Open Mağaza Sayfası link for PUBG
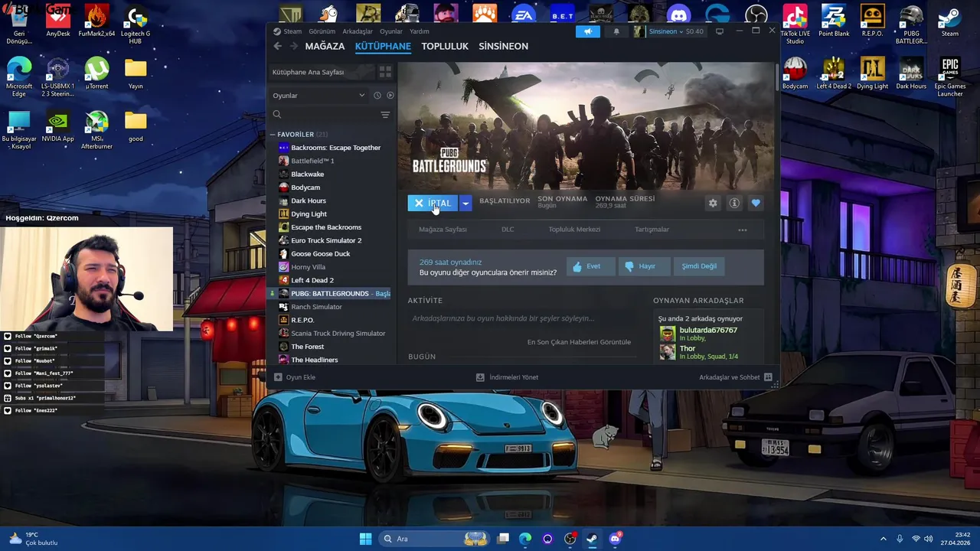Image resolution: width=980 pixels, height=551 pixels. point(443,230)
